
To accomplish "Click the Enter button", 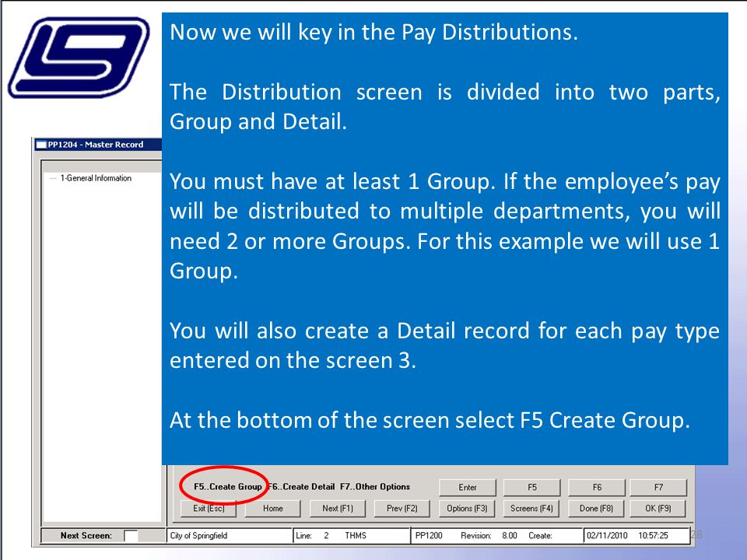I will pyautogui.click(x=468, y=487).
